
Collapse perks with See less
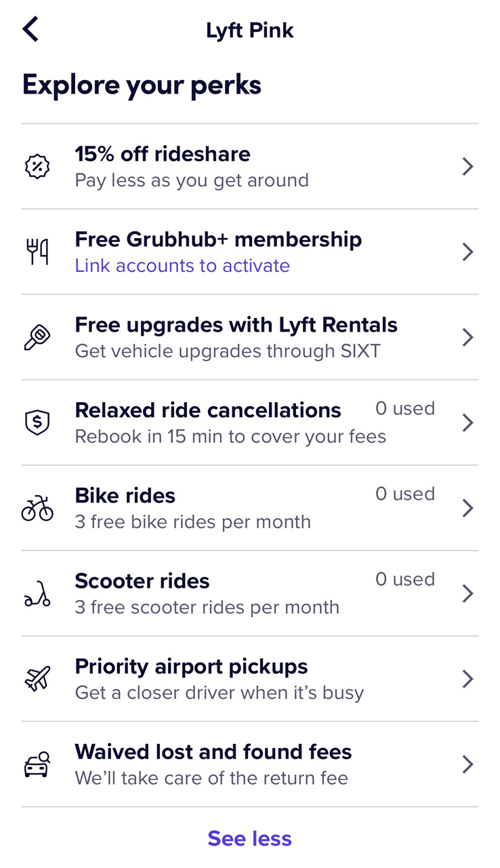pyautogui.click(x=250, y=839)
